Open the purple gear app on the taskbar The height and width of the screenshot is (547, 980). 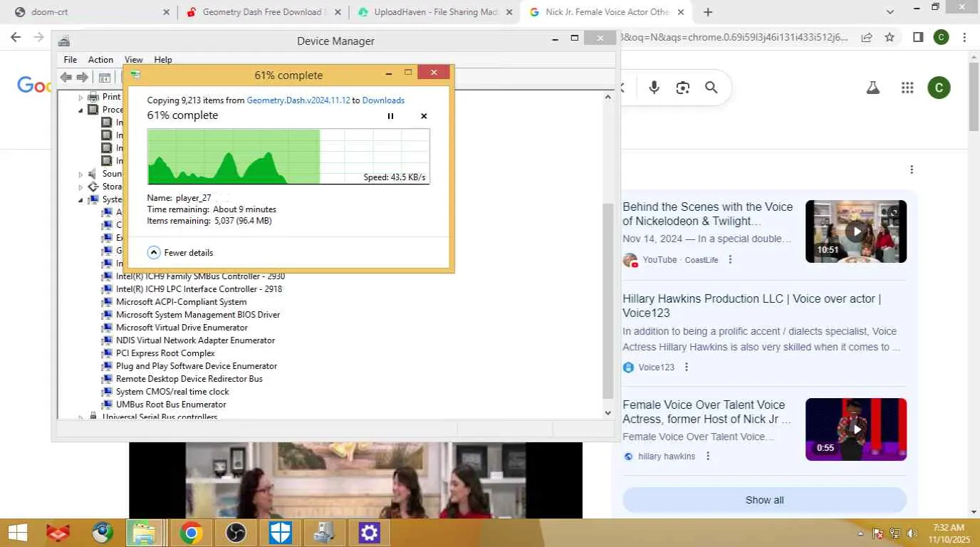pos(369,533)
